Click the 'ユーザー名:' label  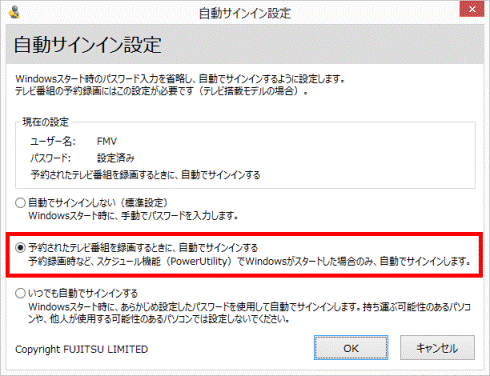(53, 141)
